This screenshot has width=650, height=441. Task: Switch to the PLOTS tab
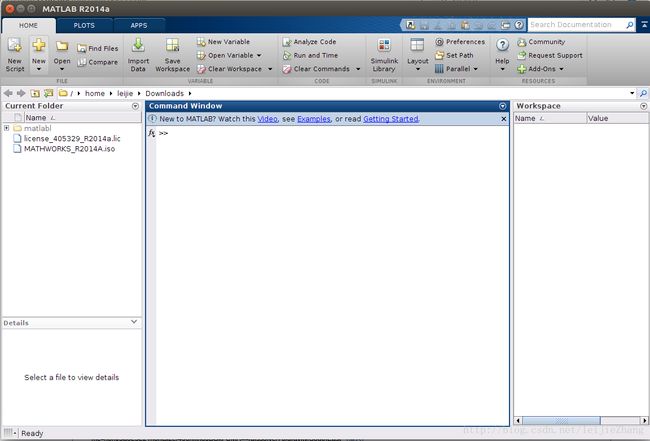pos(84,25)
